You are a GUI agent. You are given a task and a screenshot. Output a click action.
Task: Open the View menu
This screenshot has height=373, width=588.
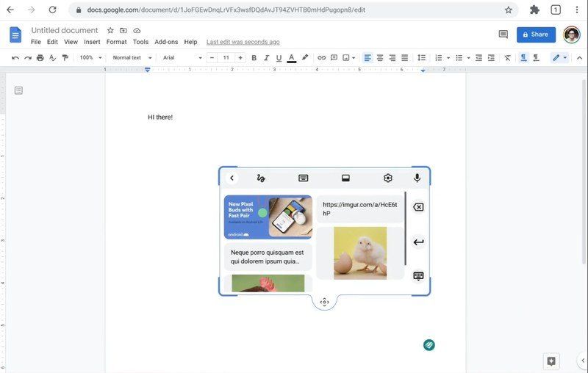71,42
